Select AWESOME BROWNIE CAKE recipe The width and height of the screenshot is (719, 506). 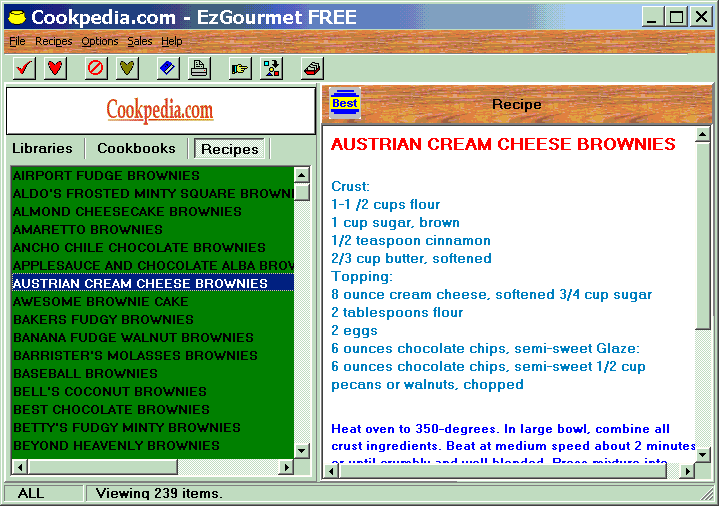click(152, 301)
